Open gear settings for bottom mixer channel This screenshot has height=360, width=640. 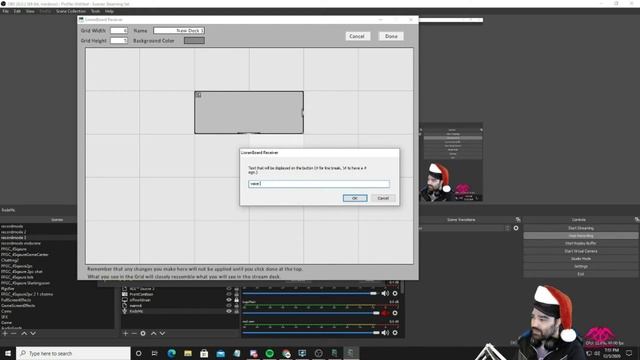pyautogui.click(x=395, y=333)
